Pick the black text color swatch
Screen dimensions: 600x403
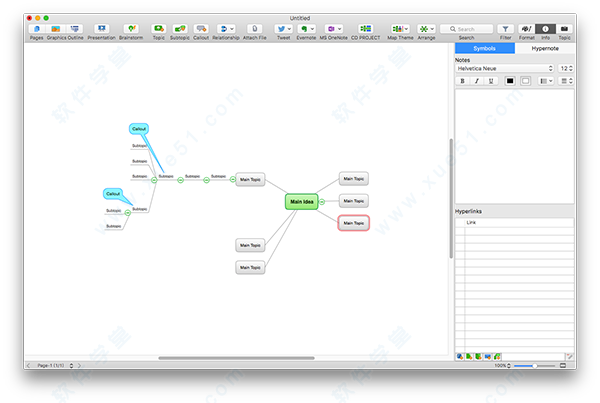pyautogui.click(x=510, y=81)
